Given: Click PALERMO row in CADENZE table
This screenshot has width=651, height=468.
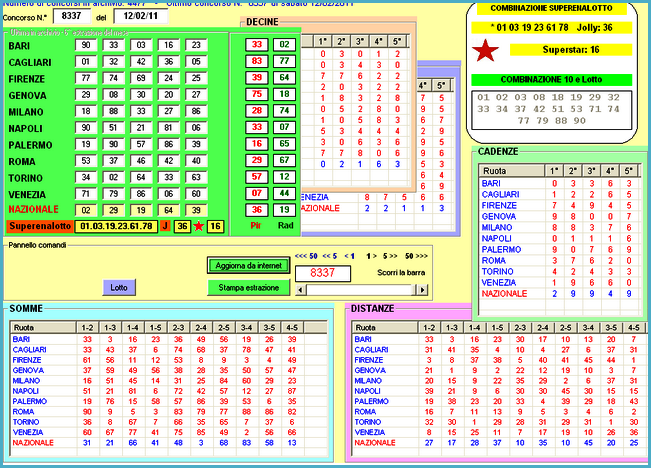Looking at the screenshot, I should pos(559,250).
